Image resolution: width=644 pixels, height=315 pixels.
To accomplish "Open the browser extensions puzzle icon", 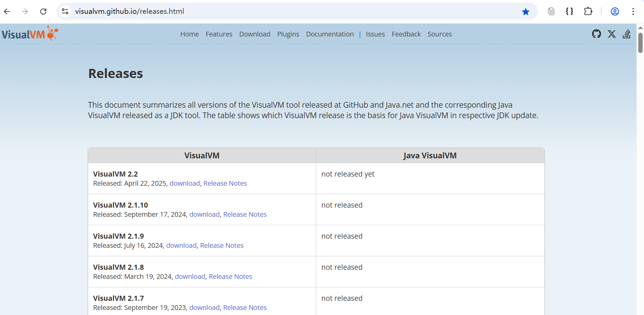I will (x=588, y=11).
